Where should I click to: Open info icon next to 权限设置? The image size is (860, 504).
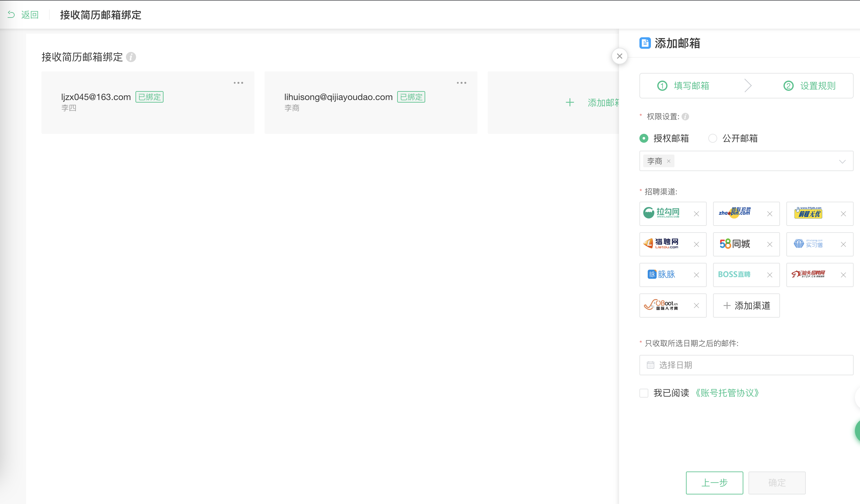coord(685,117)
